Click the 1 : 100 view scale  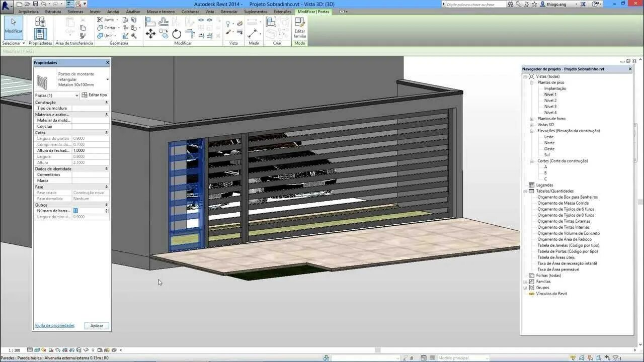[14, 350]
